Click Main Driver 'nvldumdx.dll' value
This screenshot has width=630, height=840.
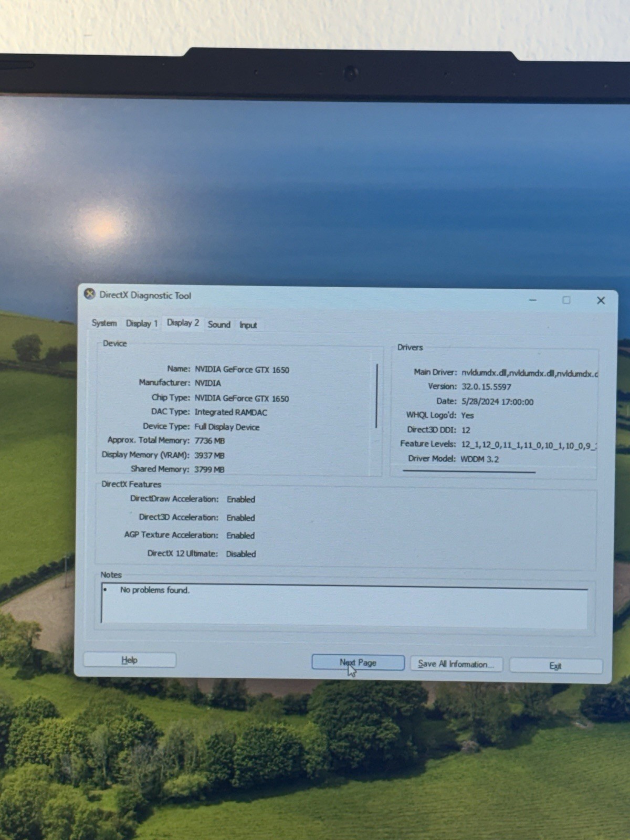(x=530, y=374)
